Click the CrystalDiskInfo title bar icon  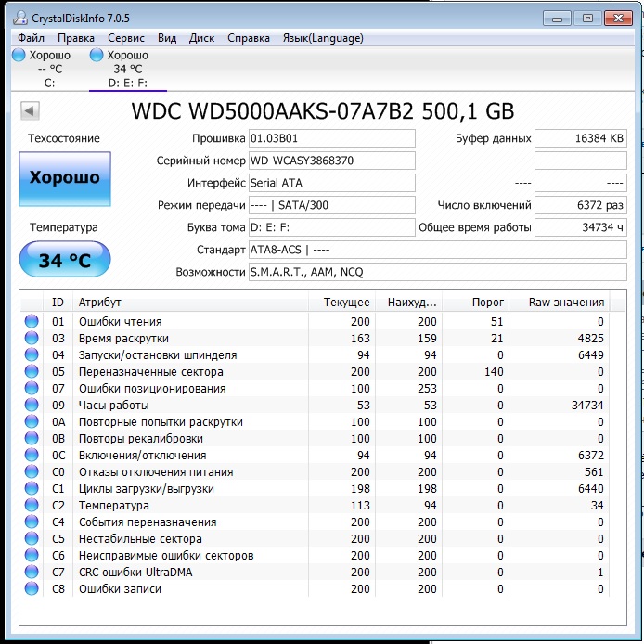(x=20, y=18)
